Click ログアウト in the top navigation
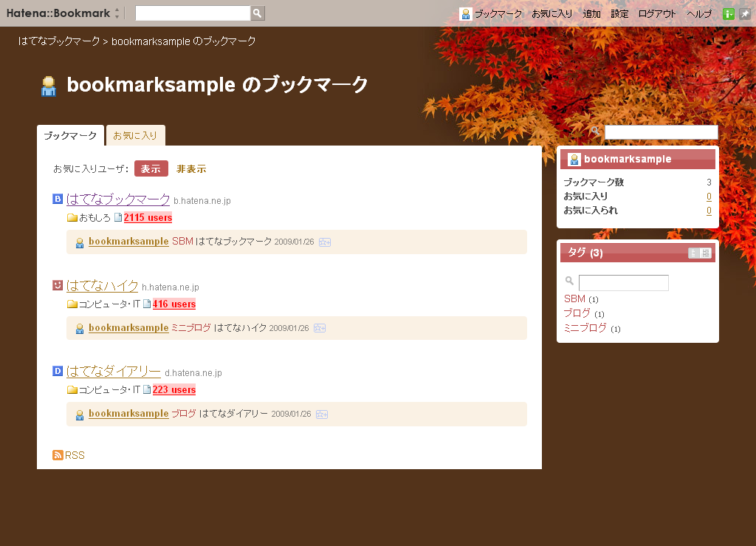The image size is (756, 546). 656,14
